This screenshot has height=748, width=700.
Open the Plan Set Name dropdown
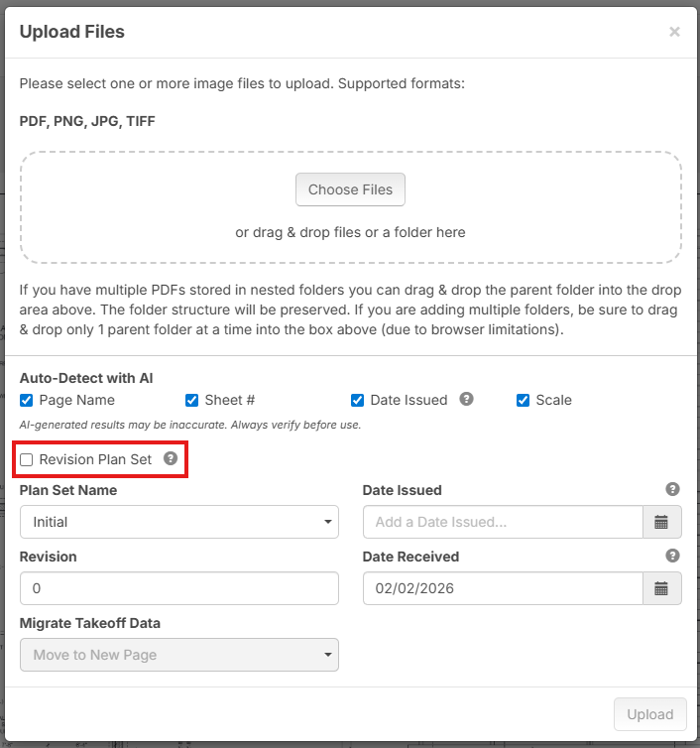[179, 522]
